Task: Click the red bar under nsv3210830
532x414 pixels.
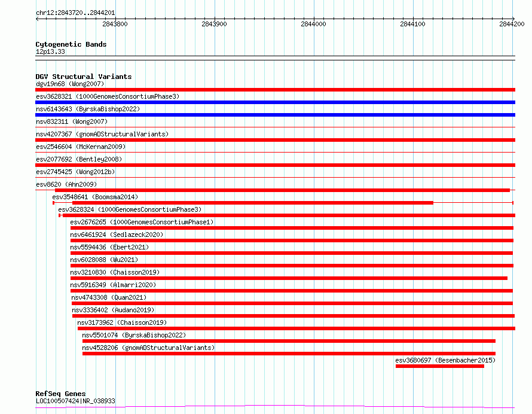Action: 289,278
